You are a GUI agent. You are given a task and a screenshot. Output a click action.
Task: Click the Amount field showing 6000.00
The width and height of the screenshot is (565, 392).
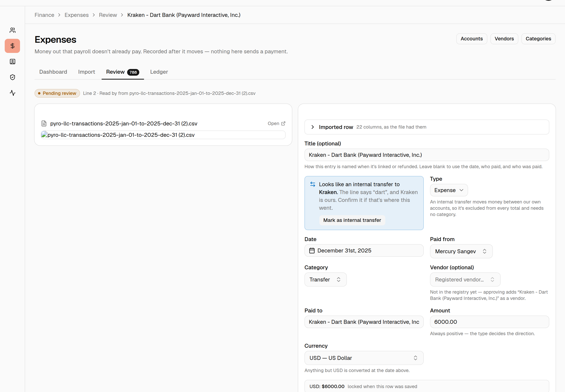489,322
